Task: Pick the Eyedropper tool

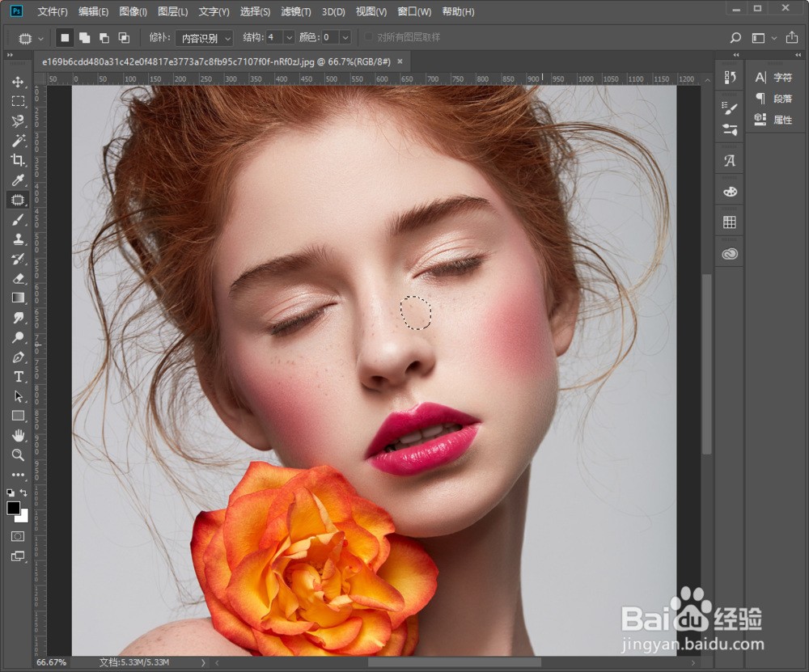Action: click(18, 180)
